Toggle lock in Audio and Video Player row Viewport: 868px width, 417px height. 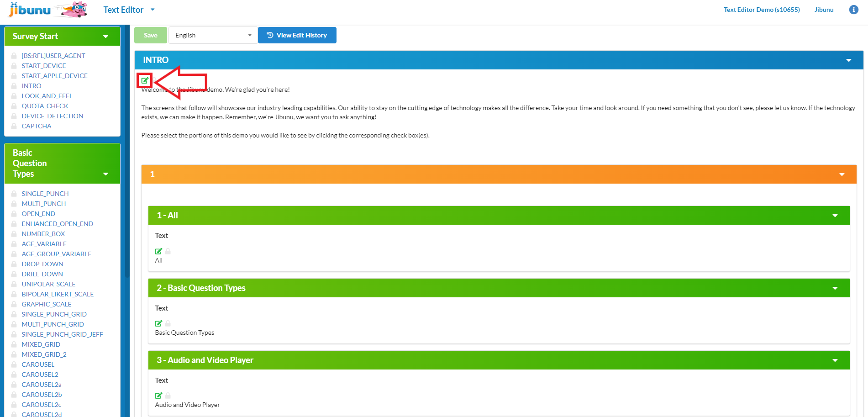(x=168, y=396)
